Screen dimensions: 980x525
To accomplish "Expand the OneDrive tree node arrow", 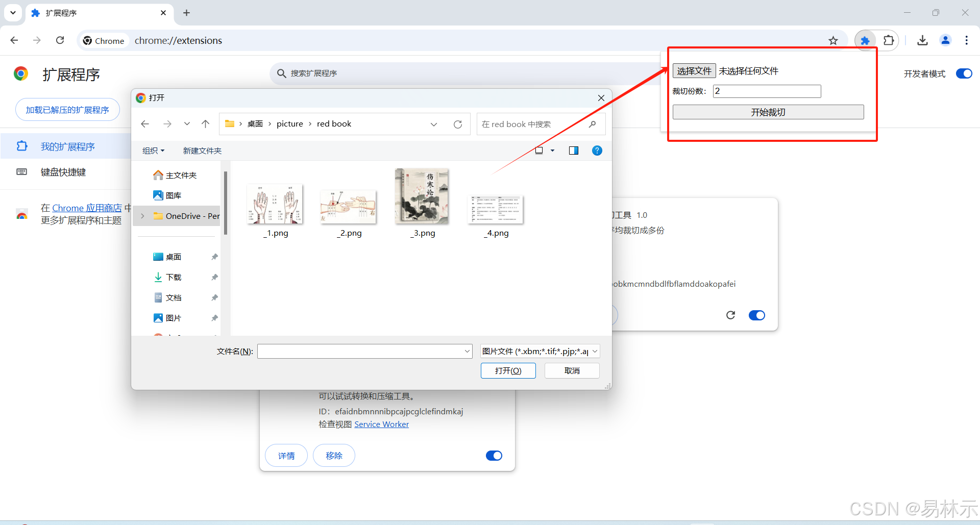I will [143, 216].
